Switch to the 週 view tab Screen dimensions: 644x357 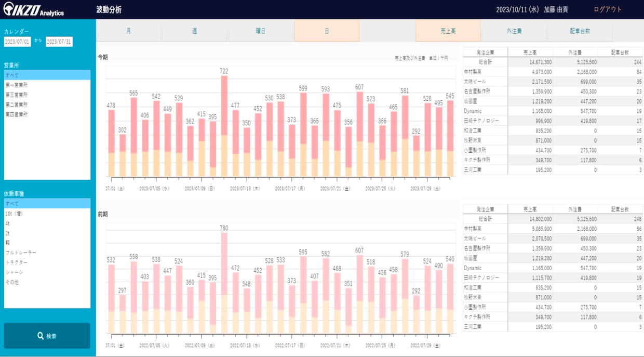194,31
